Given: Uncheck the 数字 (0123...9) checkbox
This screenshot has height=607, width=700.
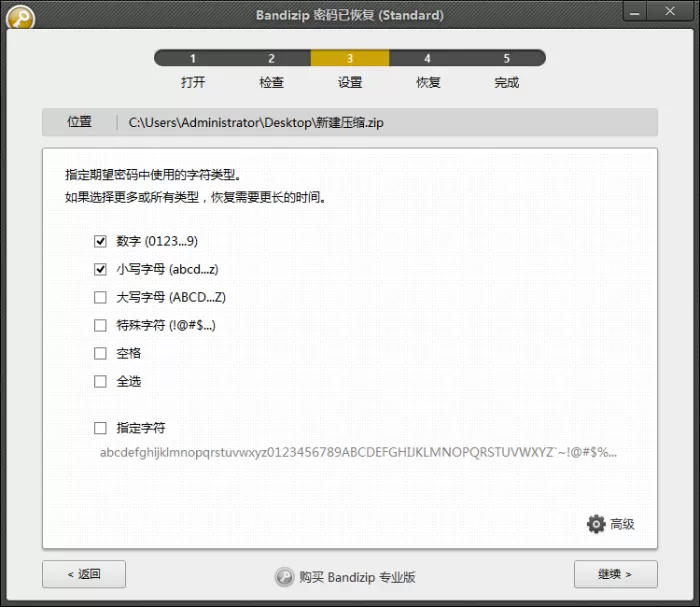Looking at the screenshot, I should click(100, 241).
